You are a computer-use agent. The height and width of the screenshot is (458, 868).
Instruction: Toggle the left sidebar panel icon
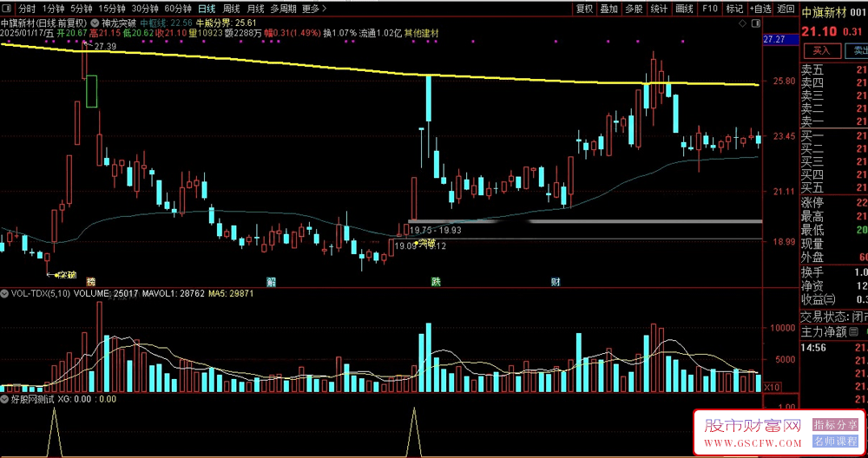(x=7, y=9)
